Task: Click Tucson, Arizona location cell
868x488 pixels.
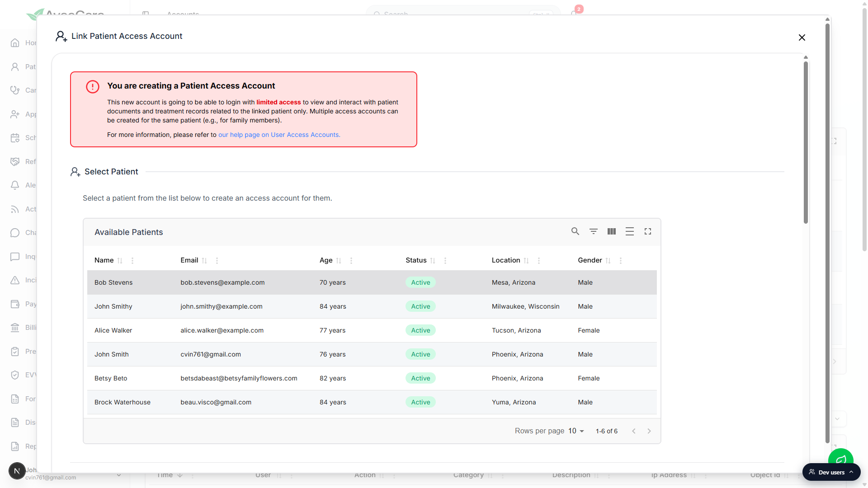Action: (x=516, y=330)
